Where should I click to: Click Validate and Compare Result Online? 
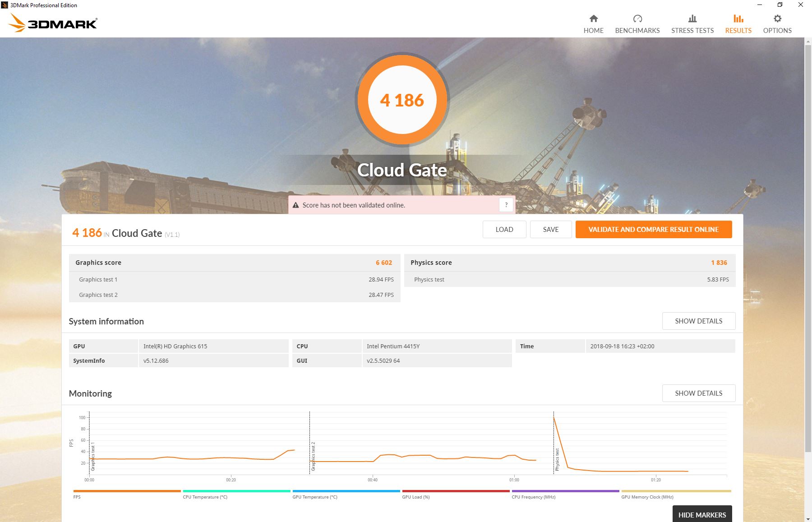coord(653,229)
